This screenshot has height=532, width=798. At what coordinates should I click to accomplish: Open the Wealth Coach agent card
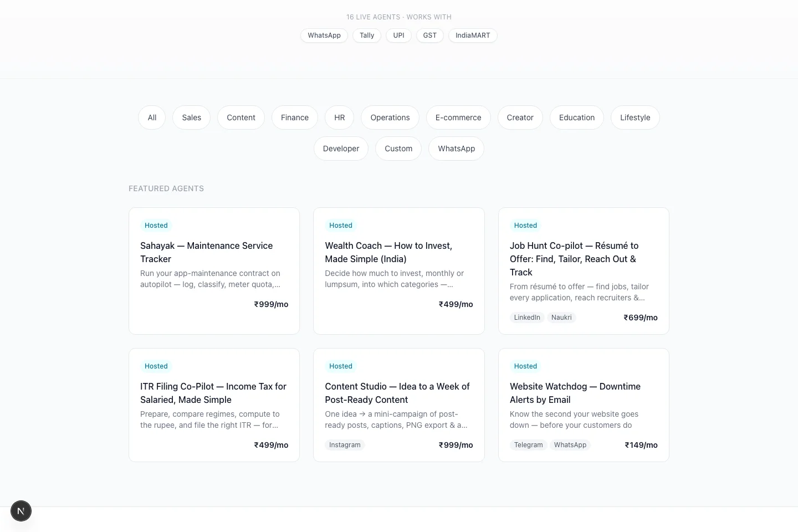(x=399, y=271)
